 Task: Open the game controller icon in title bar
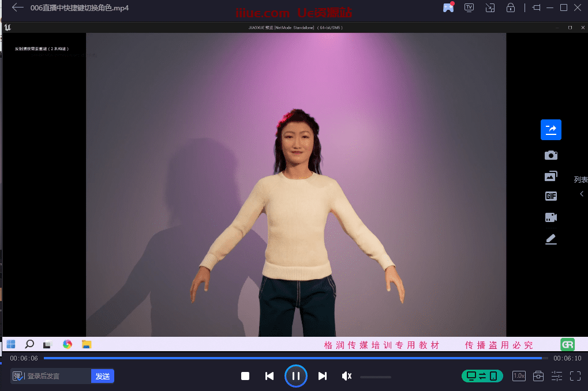[448, 7]
